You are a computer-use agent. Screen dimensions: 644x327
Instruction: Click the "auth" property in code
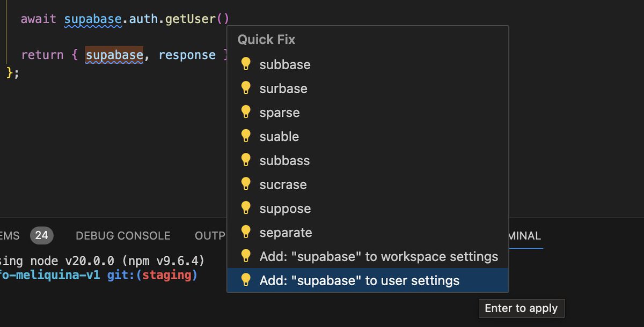pos(143,20)
